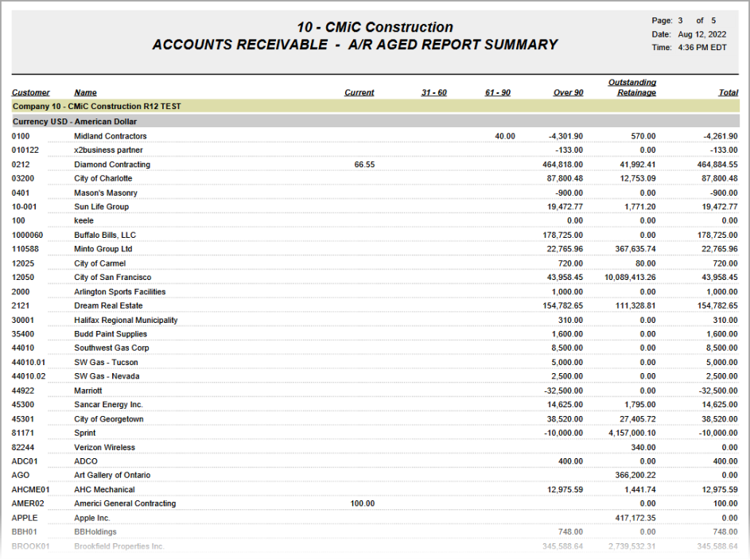This screenshot has height=560, width=750.
Task: Select the Currency USD - American Dollar band
Action: tap(375, 122)
